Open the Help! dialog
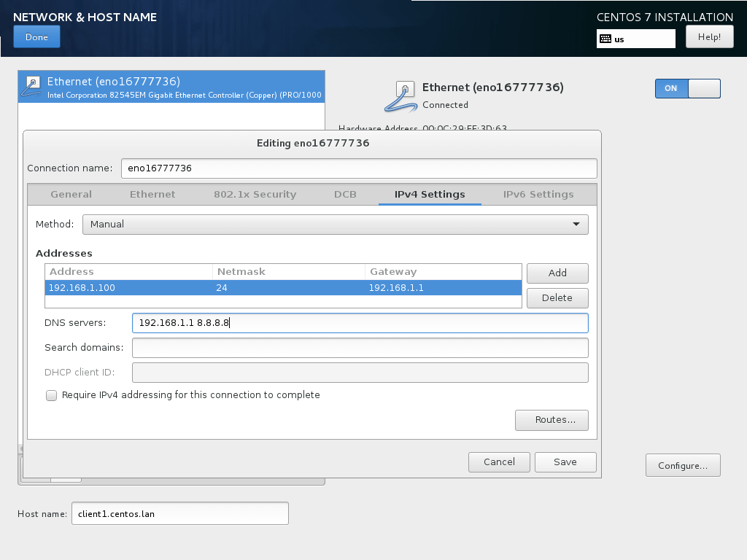 (708, 36)
